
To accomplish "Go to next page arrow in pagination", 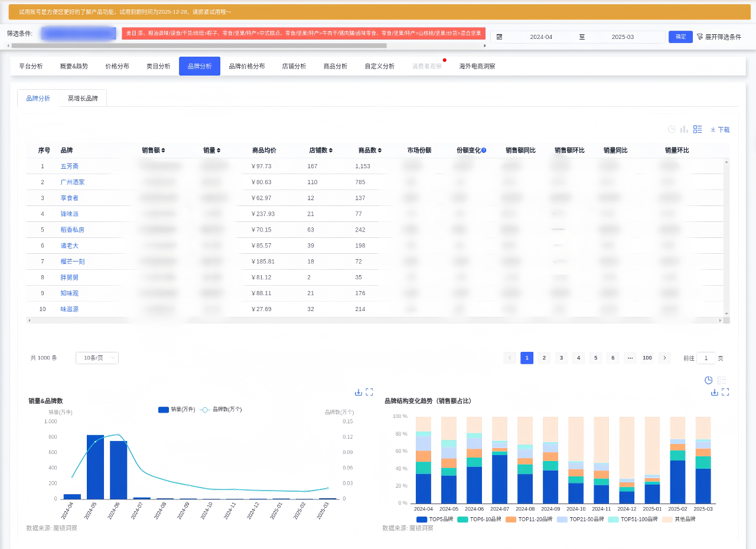I will pos(664,358).
